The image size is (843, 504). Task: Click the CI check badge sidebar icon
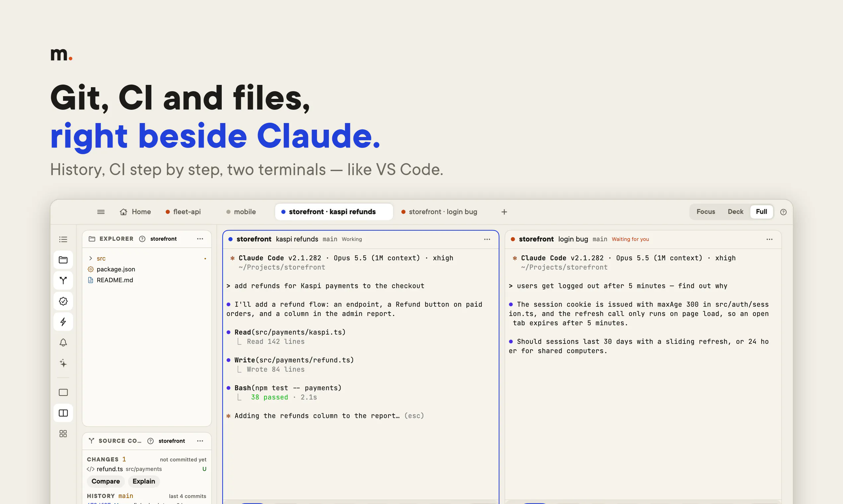(63, 301)
